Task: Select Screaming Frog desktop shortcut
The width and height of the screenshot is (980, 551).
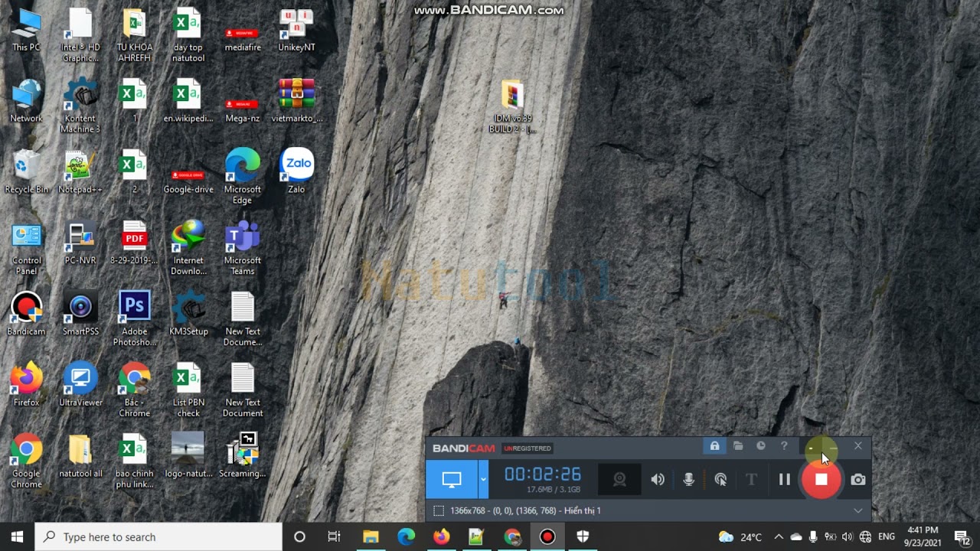Action: pos(243,456)
